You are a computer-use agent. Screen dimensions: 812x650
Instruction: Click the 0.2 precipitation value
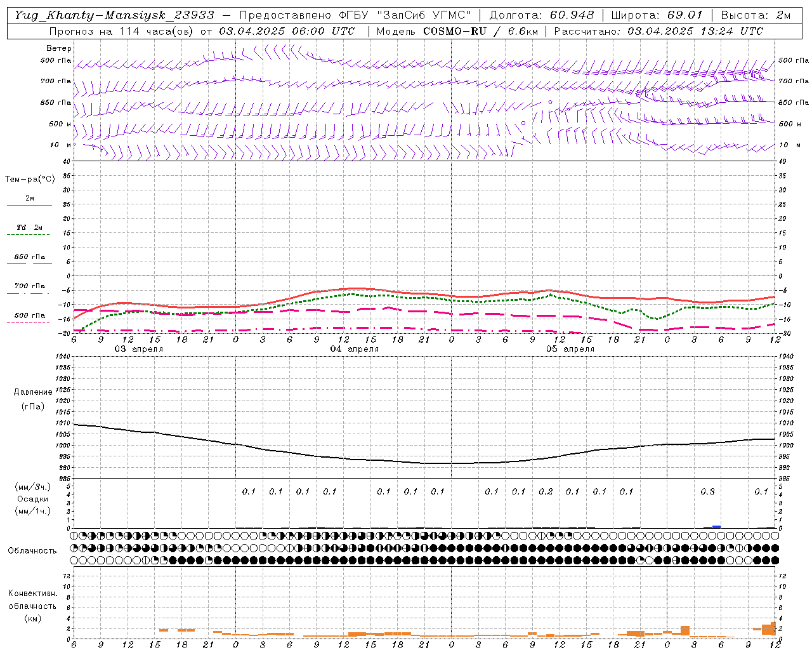546,491
